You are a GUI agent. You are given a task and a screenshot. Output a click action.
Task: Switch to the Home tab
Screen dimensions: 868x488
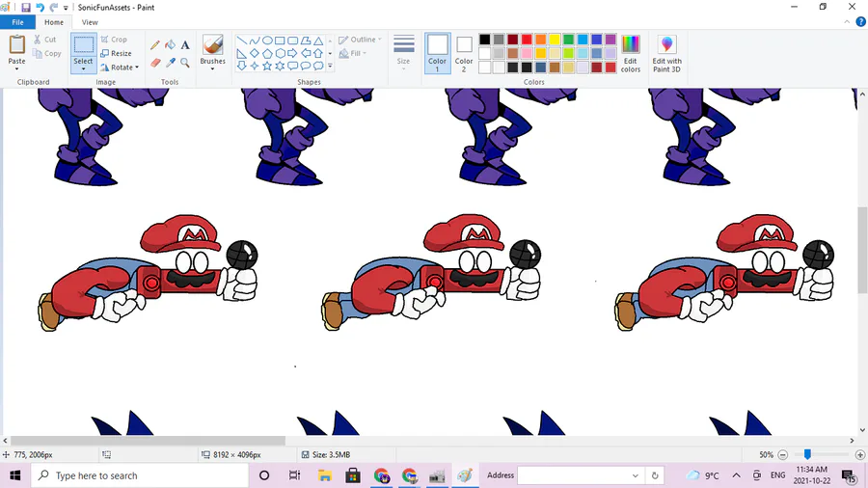(x=54, y=22)
